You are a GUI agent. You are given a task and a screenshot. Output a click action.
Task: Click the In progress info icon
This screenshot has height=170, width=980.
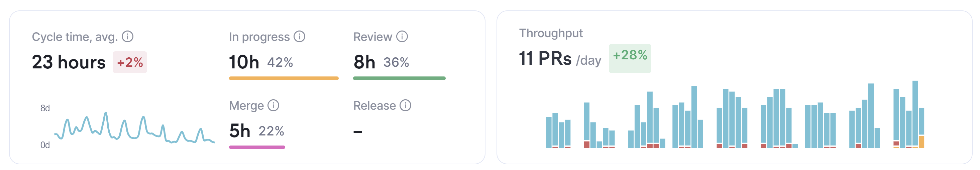[299, 37]
